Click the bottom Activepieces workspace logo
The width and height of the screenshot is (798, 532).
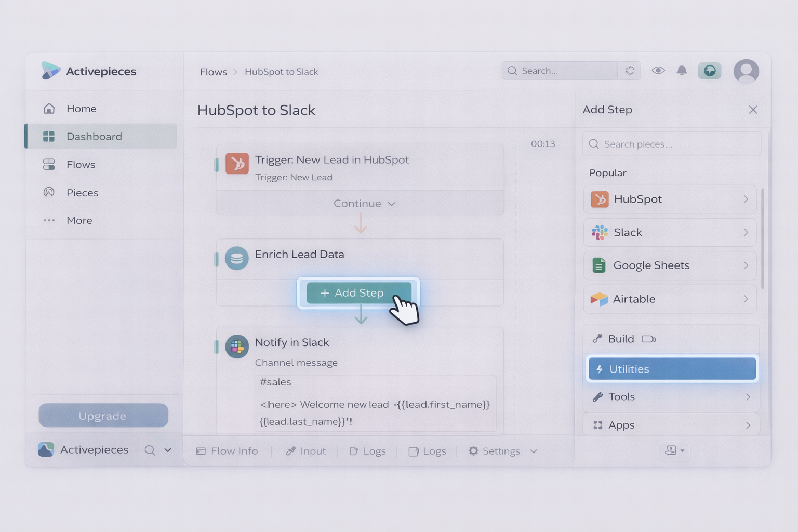46,449
